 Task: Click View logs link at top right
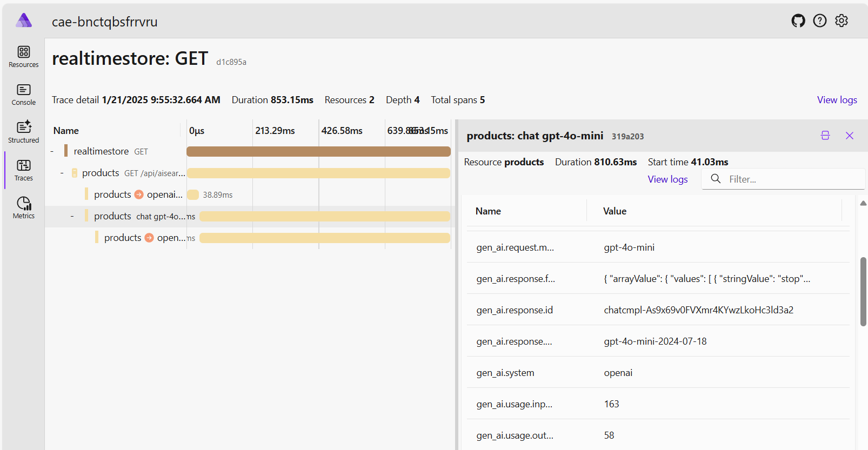tap(837, 100)
